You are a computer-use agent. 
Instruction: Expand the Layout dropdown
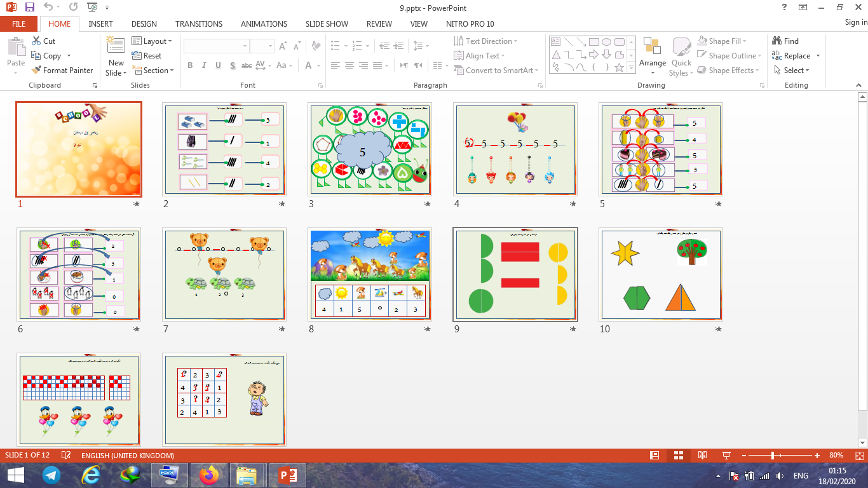(x=153, y=41)
